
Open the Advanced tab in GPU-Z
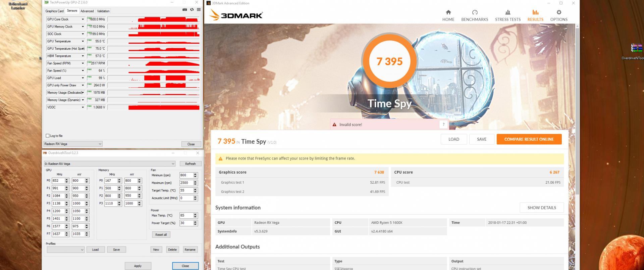pyautogui.click(x=87, y=11)
